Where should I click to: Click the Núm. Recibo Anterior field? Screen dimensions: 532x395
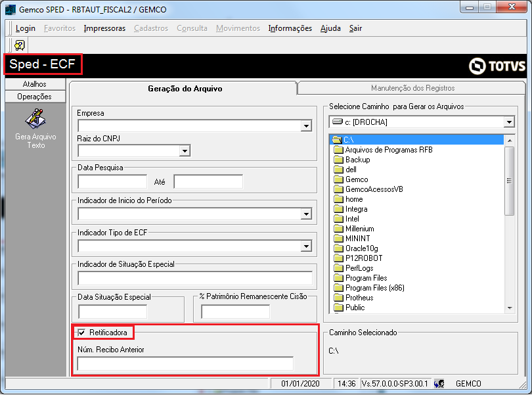pyautogui.click(x=186, y=363)
